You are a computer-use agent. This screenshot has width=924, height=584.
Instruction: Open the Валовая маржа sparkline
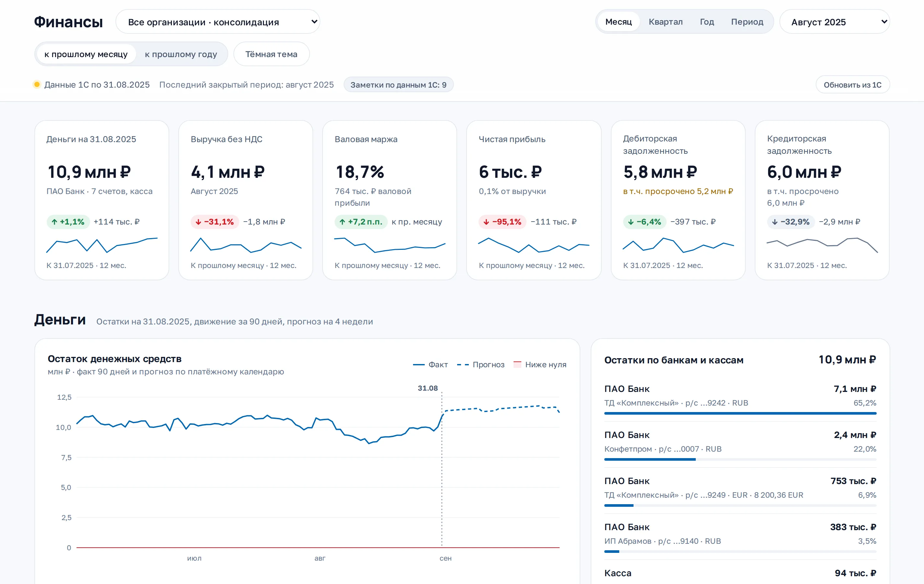390,245
